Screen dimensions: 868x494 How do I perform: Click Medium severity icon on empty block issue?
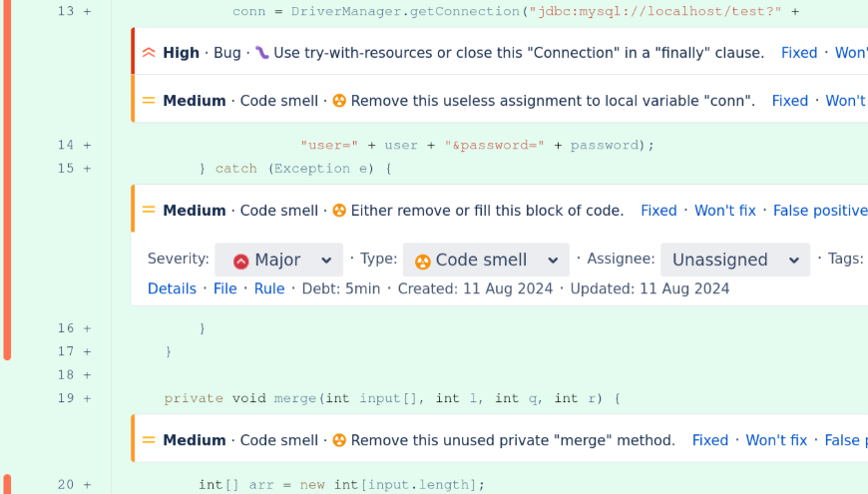point(149,211)
